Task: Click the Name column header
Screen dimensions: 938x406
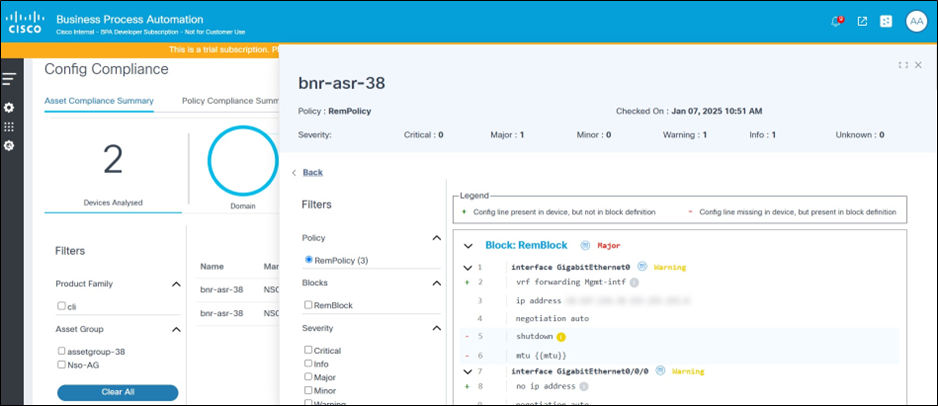Action: [x=212, y=266]
